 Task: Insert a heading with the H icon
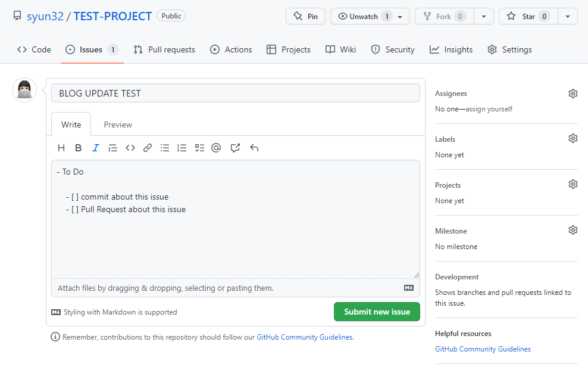61,148
